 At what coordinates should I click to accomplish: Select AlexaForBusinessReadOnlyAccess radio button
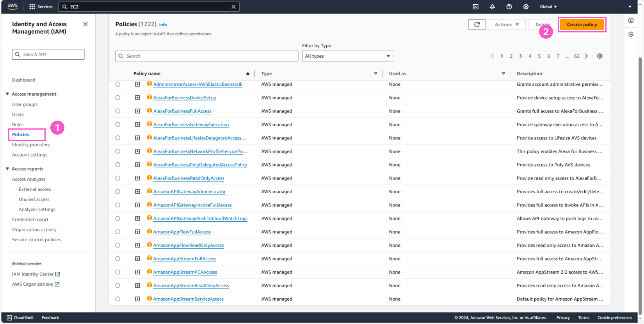(117, 178)
